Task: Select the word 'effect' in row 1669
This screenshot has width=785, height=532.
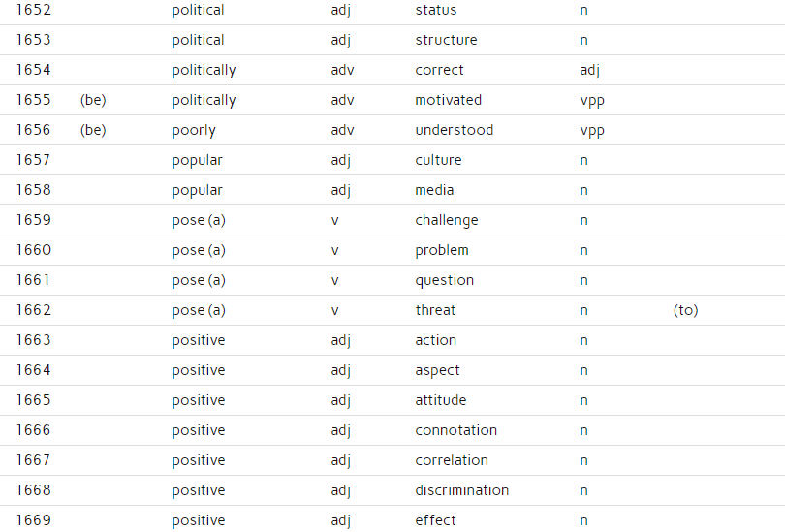Action: (435, 520)
